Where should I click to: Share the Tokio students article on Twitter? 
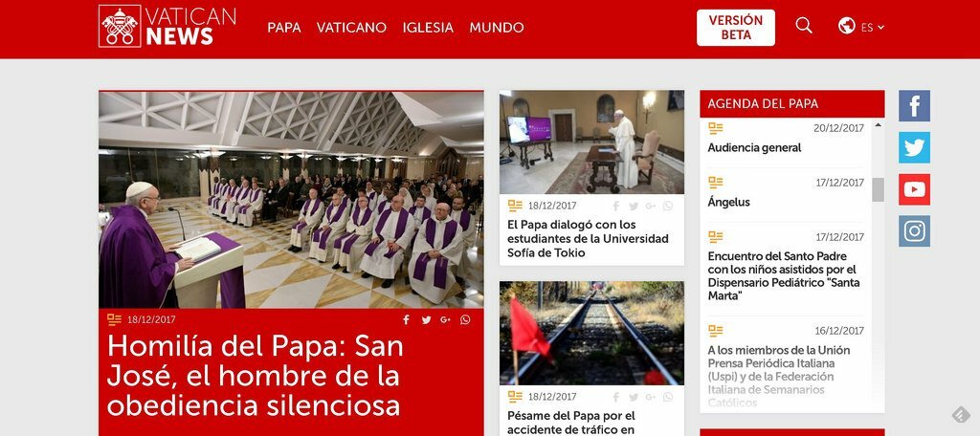(x=634, y=207)
